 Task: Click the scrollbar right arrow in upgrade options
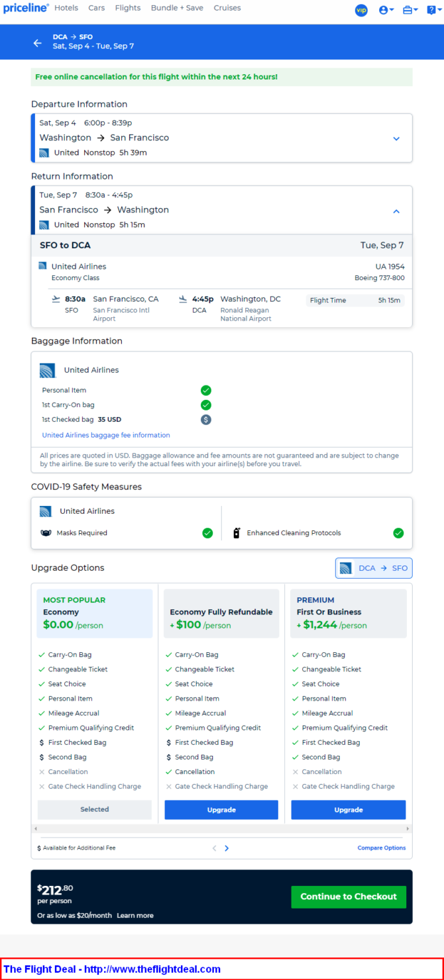408,828
